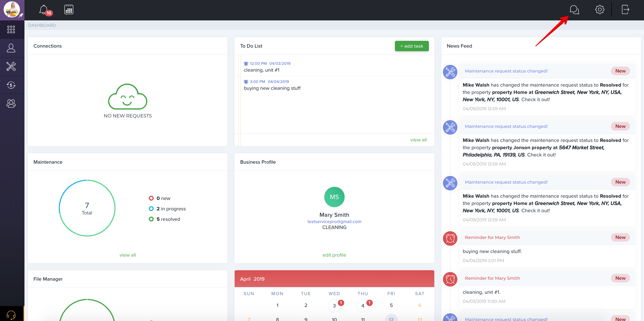Click view all in To Do List

(418, 140)
